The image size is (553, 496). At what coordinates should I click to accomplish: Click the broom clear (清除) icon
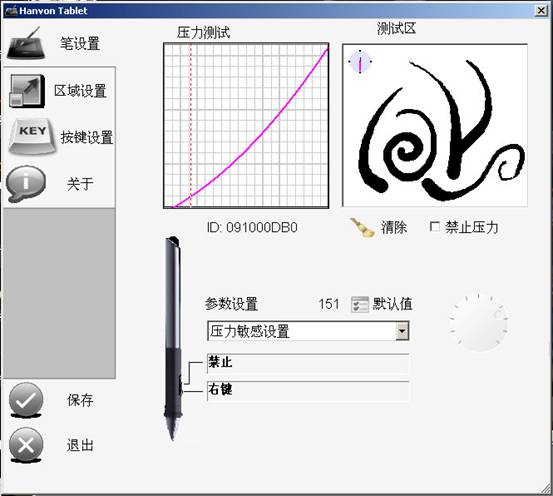pos(362,228)
